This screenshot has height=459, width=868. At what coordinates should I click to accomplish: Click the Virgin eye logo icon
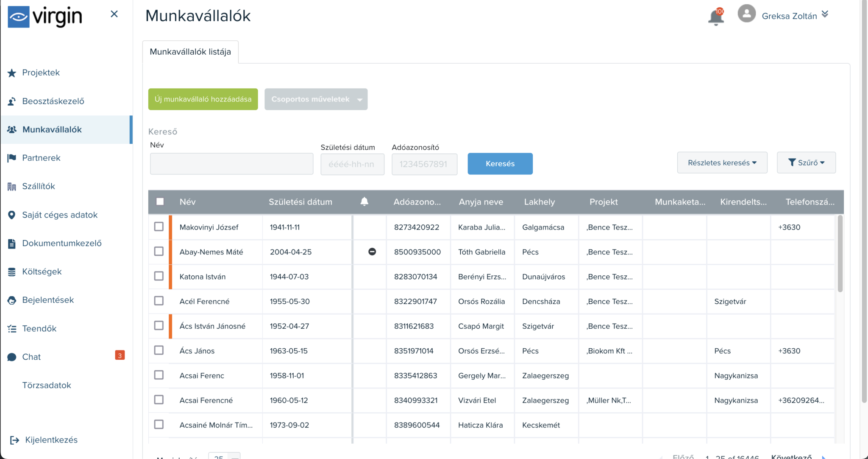(18, 17)
